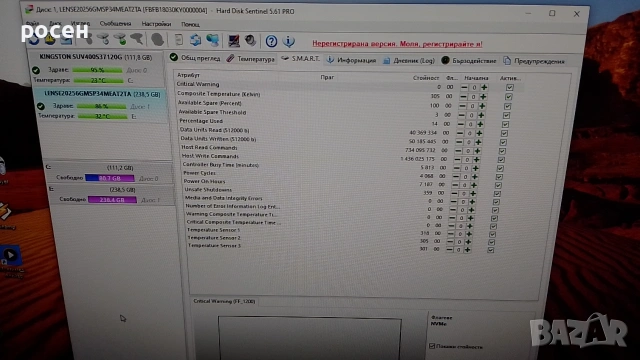Click the plus button in Critical Warning row

click(x=484, y=87)
